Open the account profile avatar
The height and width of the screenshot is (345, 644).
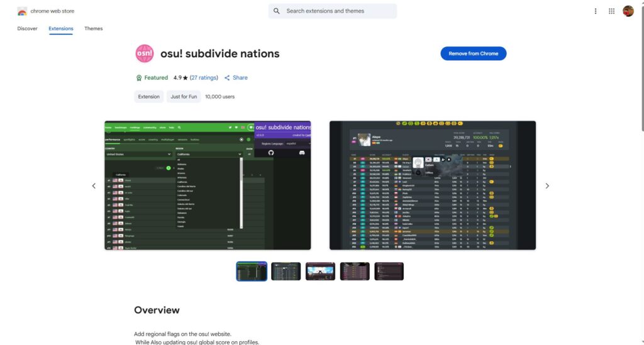click(628, 11)
